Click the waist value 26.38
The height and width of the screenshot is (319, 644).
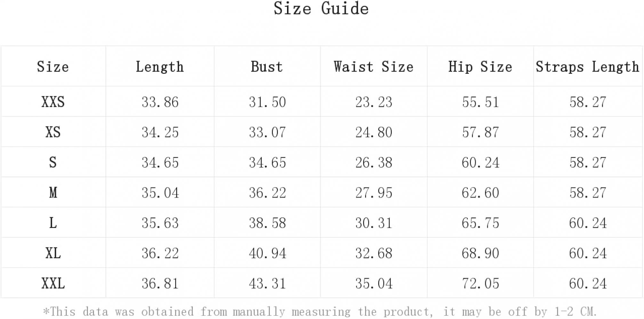374,162
